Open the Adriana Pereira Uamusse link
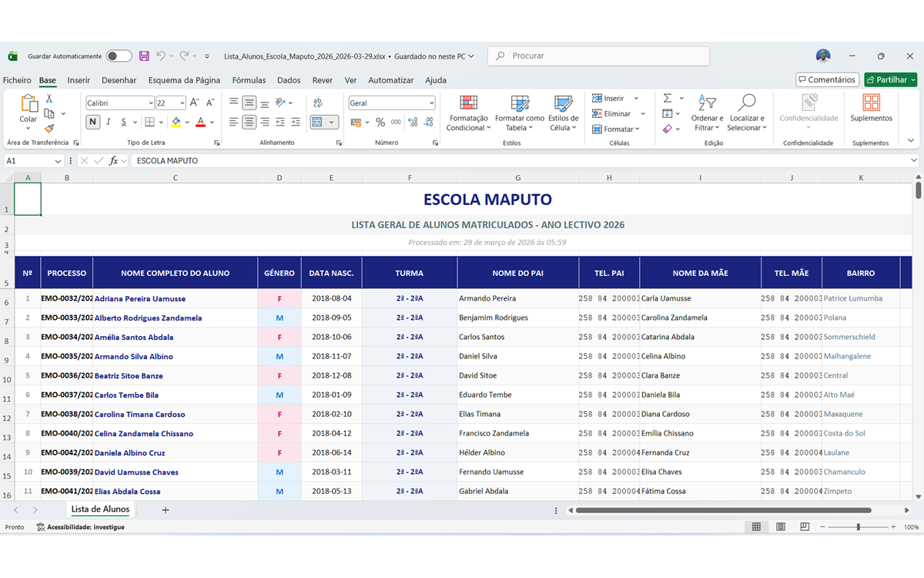This screenshot has height=578, width=924. 139,298
